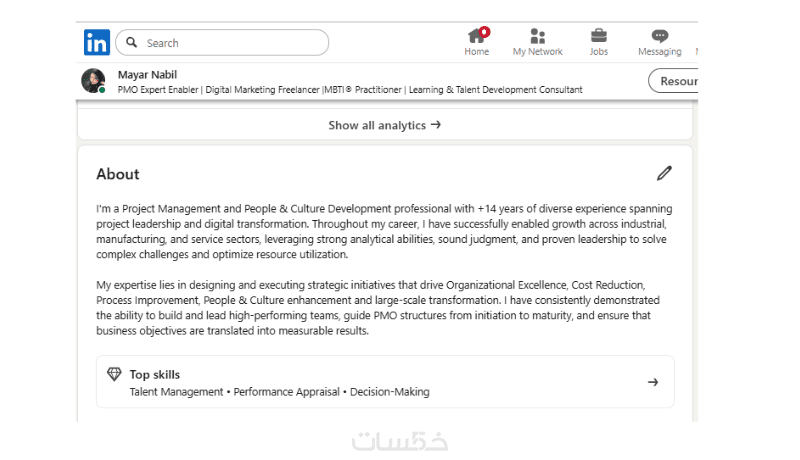Focus the Search input field
Image resolution: width=800 pixels, height=460 pixels.
point(222,42)
